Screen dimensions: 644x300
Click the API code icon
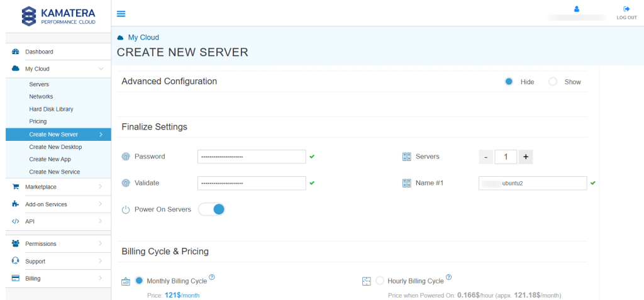point(16,221)
